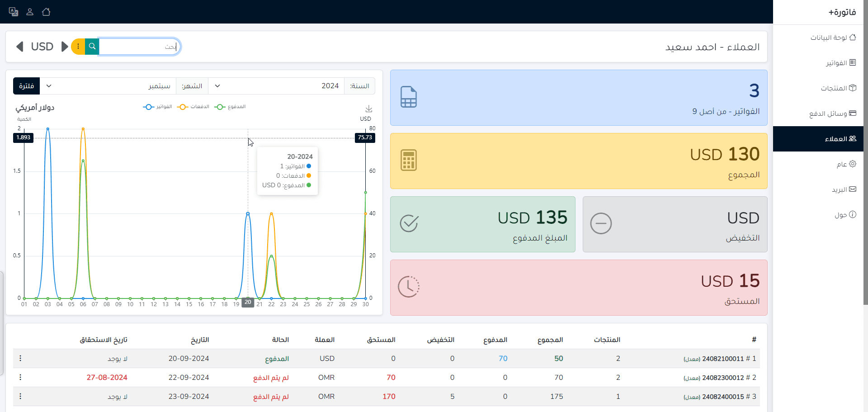Open the yellow three-dot options button
This screenshot has width=868, height=412.
tap(78, 47)
